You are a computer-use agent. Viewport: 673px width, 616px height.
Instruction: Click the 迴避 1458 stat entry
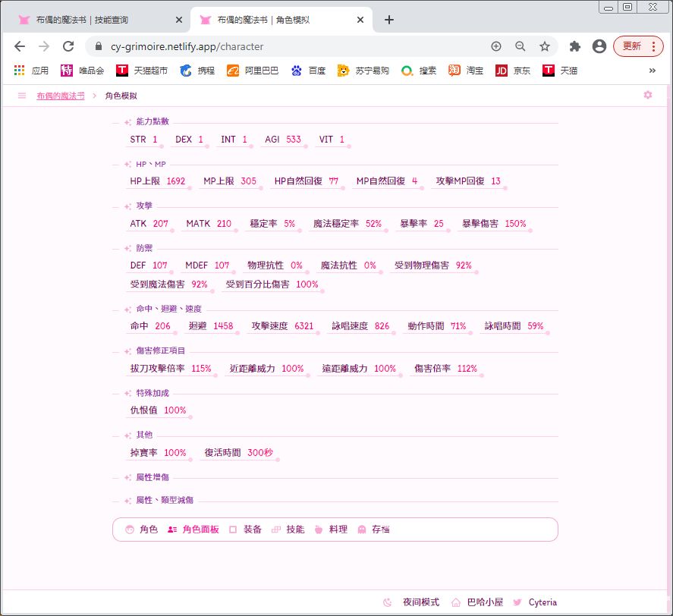[x=211, y=326]
